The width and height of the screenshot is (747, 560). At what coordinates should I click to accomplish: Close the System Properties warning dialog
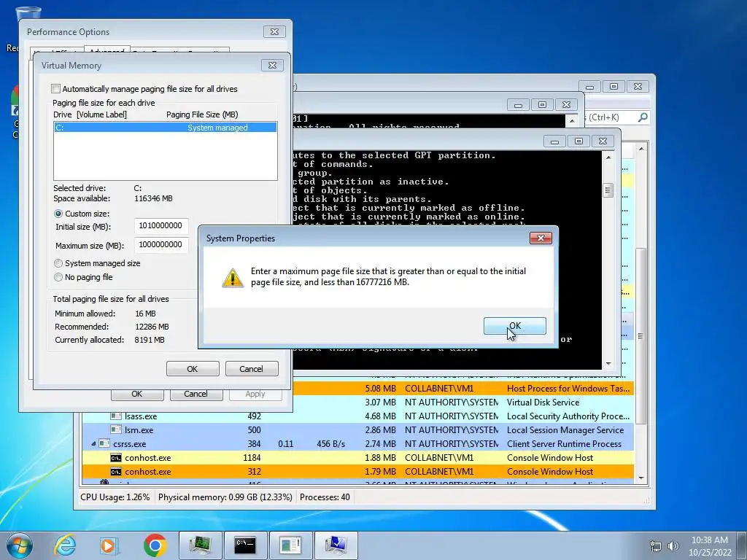(x=541, y=238)
